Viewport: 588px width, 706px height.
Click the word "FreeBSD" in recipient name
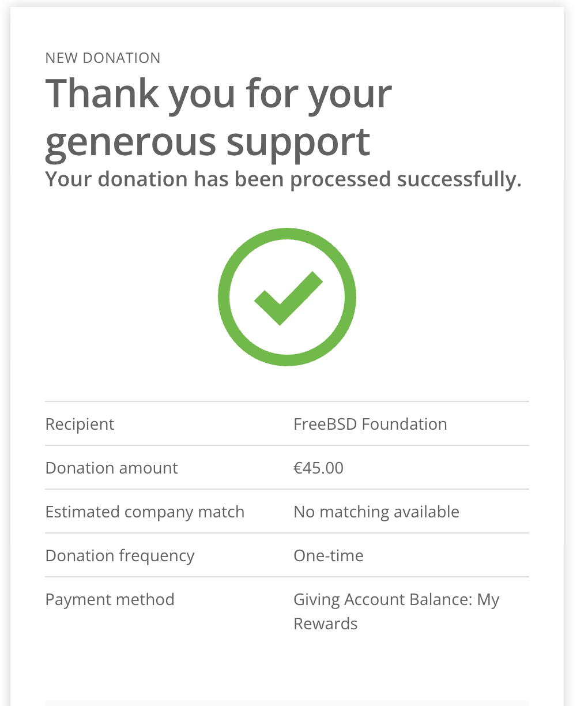pyautogui.click(x=325, y=424)
